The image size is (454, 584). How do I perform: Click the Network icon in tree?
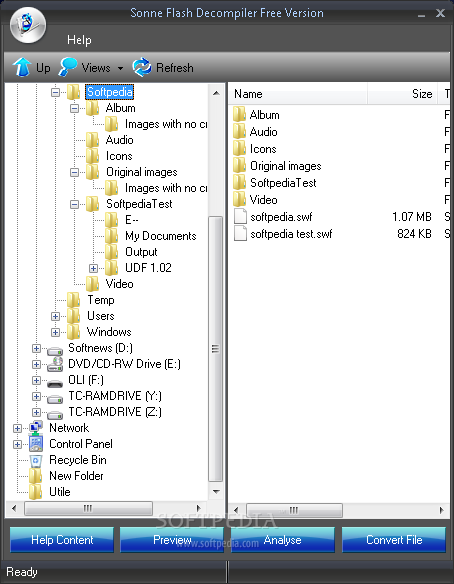(x=36, y=428)
